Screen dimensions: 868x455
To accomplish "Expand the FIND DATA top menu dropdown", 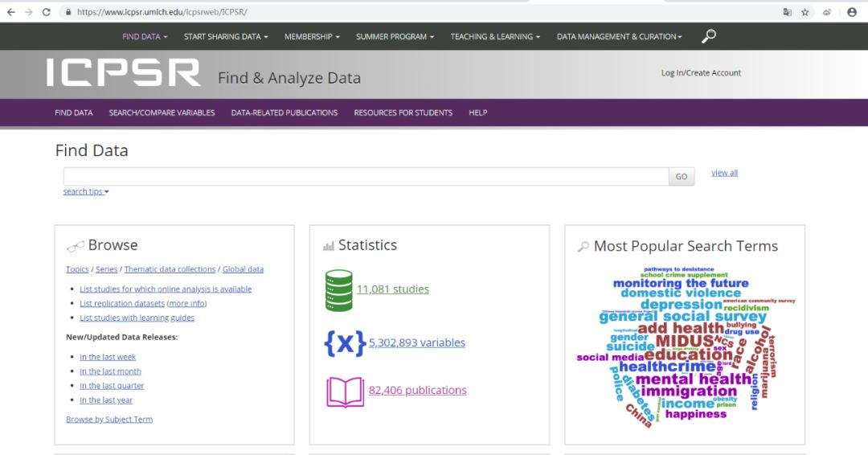I will click(145, 37).
